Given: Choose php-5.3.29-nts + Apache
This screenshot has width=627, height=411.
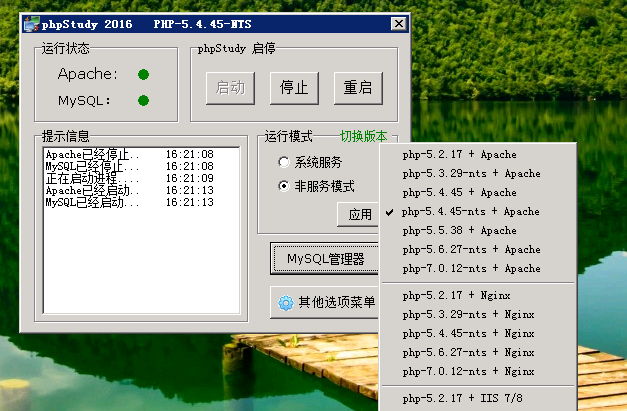Looking at the screenshot, I should pyautogui.click(x=478, y=174).
